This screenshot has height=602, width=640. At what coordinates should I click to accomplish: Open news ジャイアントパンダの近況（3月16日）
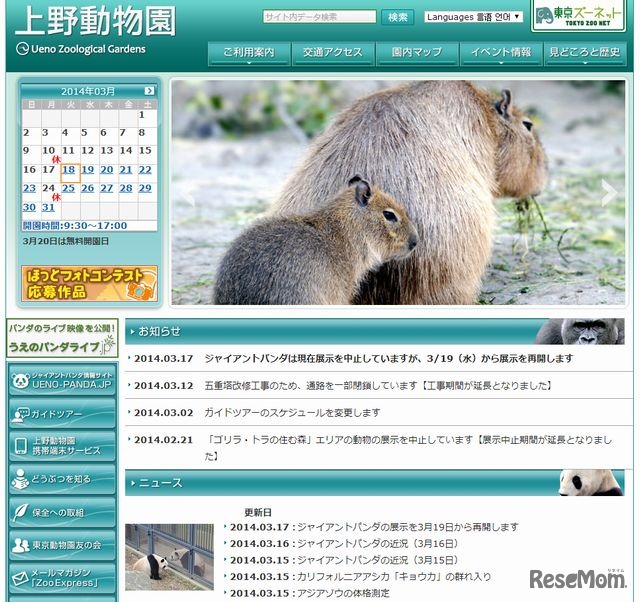(x=378, y=544)
